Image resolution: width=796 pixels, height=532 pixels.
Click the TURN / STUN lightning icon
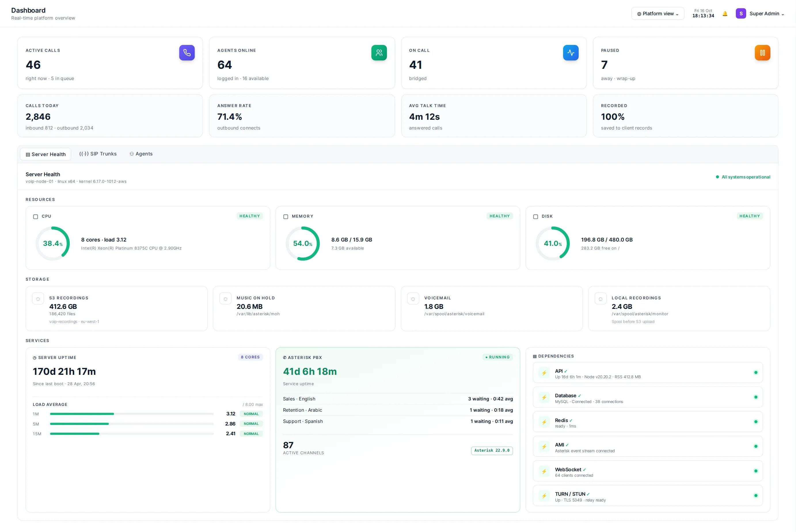click(544, 496)
